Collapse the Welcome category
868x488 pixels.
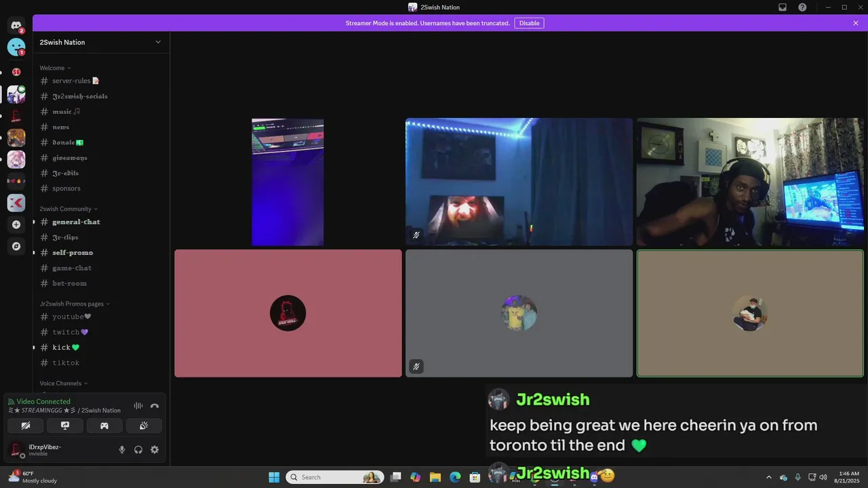(55, 68)
